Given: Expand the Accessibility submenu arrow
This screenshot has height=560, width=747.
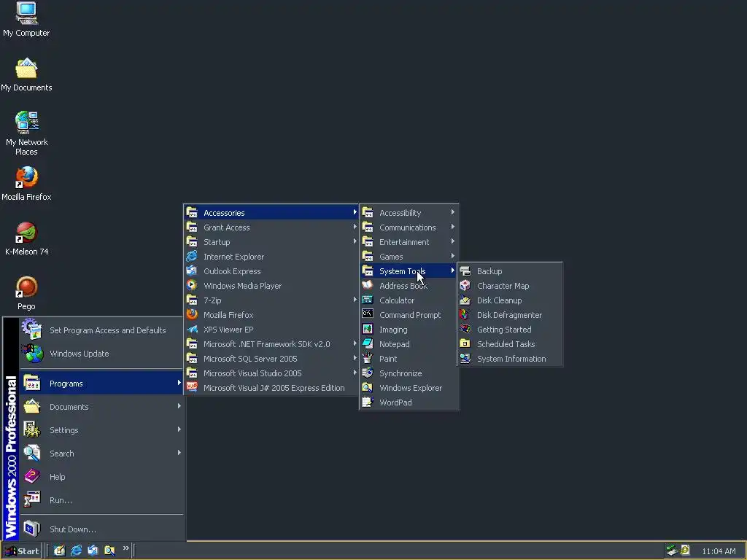Looking at the screenshot, I should pos(452,212).
